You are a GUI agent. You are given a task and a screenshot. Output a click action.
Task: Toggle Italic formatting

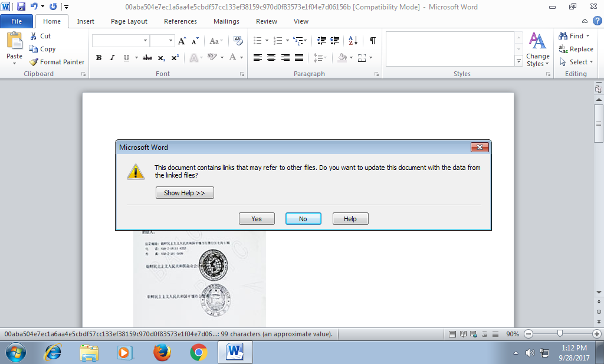(112, 58)
